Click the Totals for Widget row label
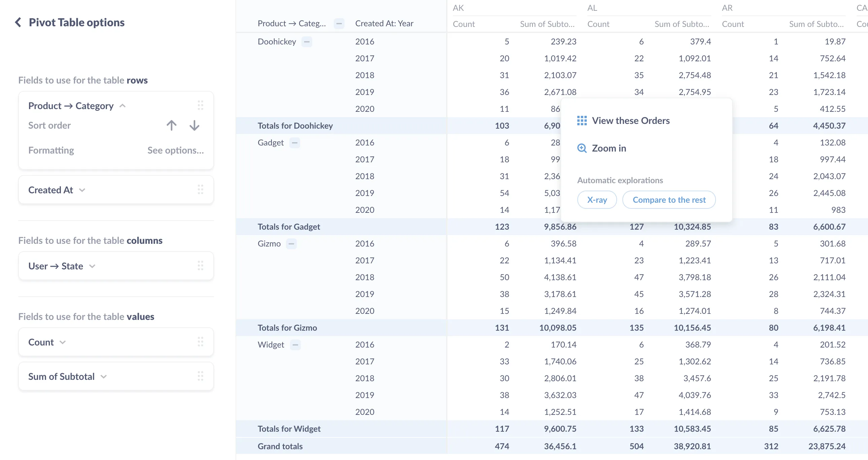 [289, 429]
